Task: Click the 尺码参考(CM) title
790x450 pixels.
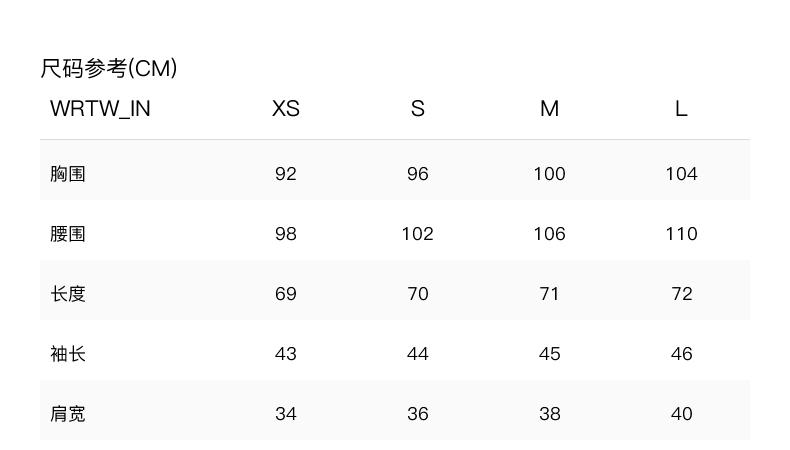Action: point(109,68)
